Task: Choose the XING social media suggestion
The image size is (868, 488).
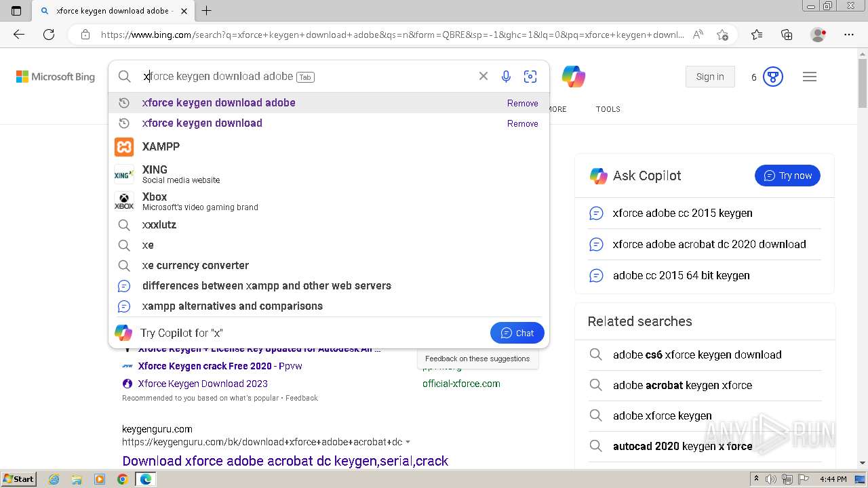Action: tap(329, 174)
